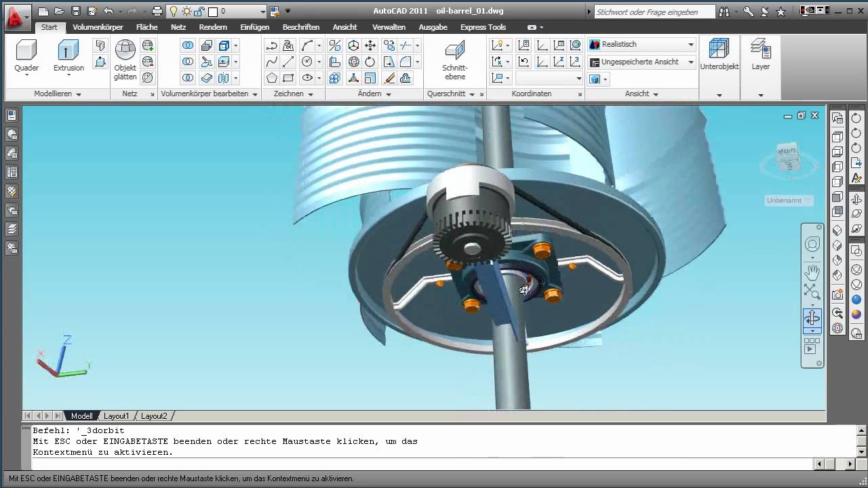Screen dimensions: 868x488
Task: Toggle the layer freeze sun icon
Action: tap(186, 12)
